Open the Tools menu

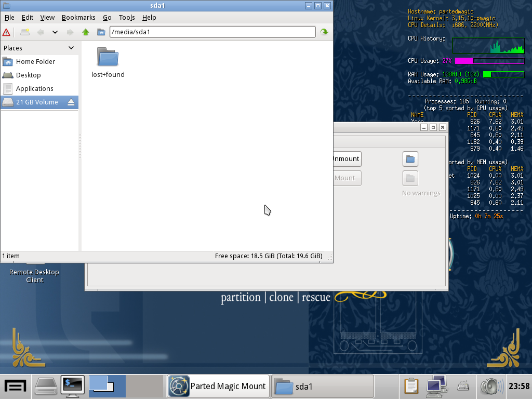tap(127, 17)
